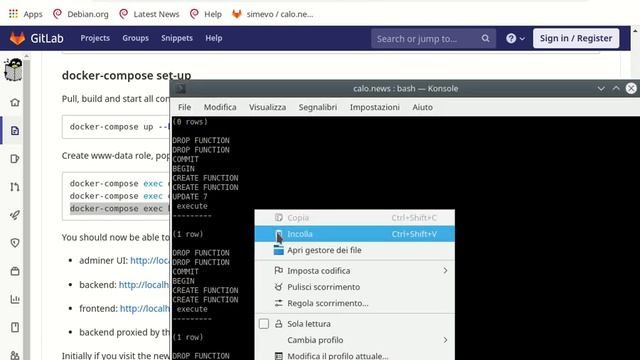Open the backend localhost link
This screenshot has height=360, width=640.
pos(144,284)
